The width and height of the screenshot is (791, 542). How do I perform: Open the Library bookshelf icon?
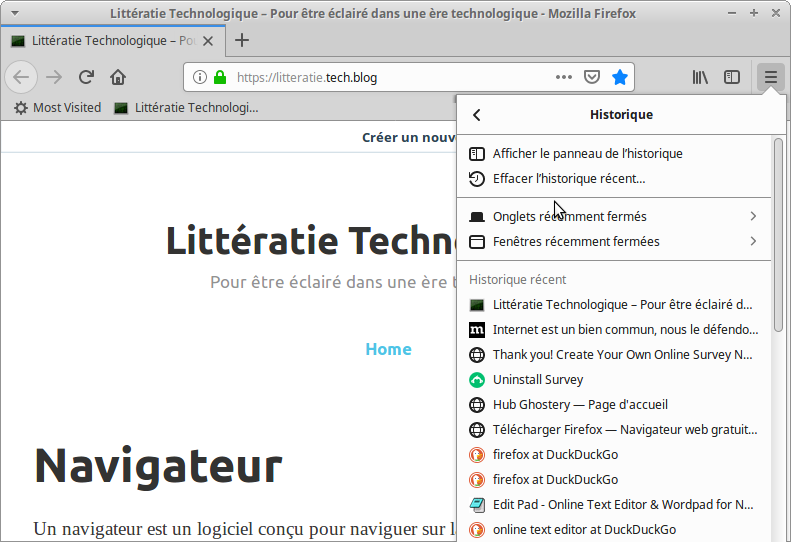coord(701,77)
